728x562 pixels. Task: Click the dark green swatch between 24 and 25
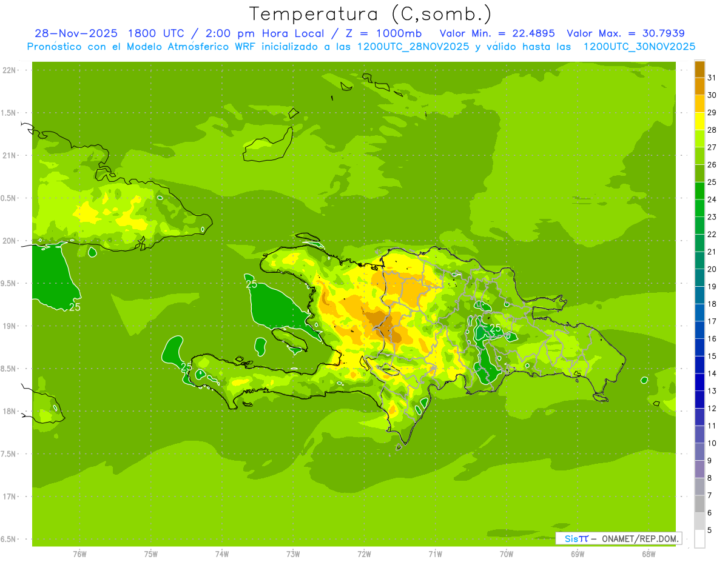(699, 190)
